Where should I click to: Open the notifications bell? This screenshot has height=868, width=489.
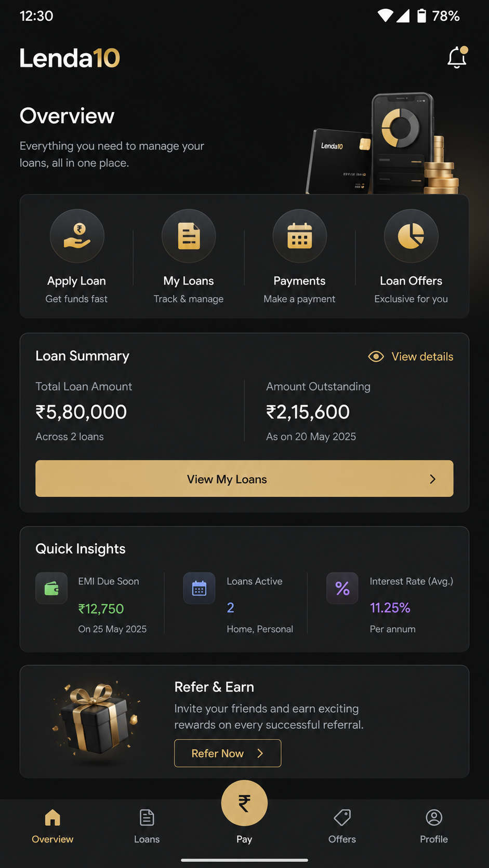click(x=457, y=57)
